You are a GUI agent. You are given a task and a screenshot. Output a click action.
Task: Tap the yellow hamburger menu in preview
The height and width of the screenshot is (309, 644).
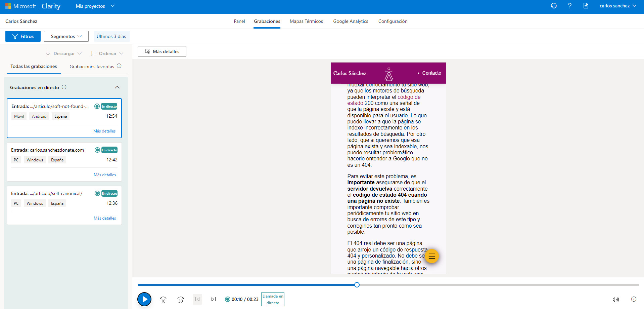(432, 256)
